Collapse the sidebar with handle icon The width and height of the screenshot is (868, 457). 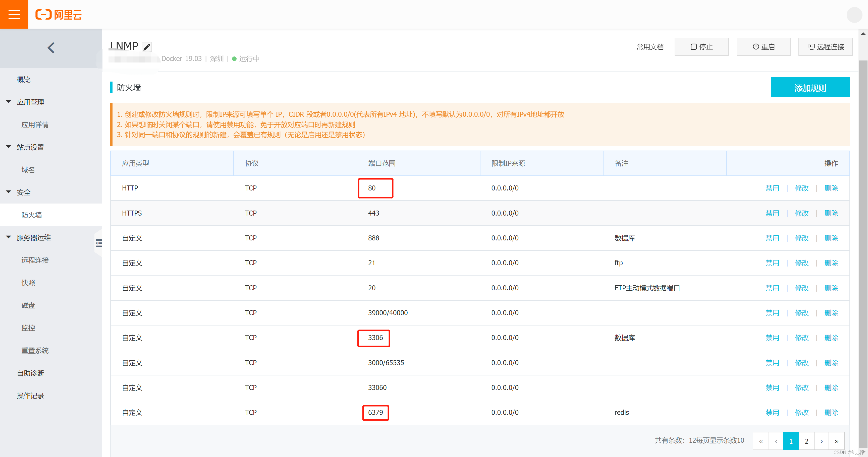[x=98, y=243]
